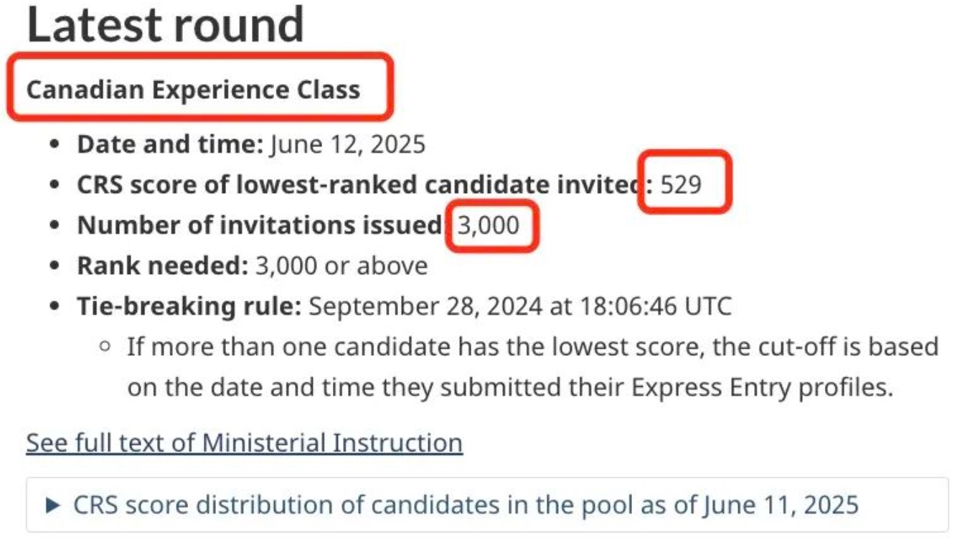The image size is (980, 551).
Task: Select the date "June 12, 2025"
Action: [x=348, y=145]
